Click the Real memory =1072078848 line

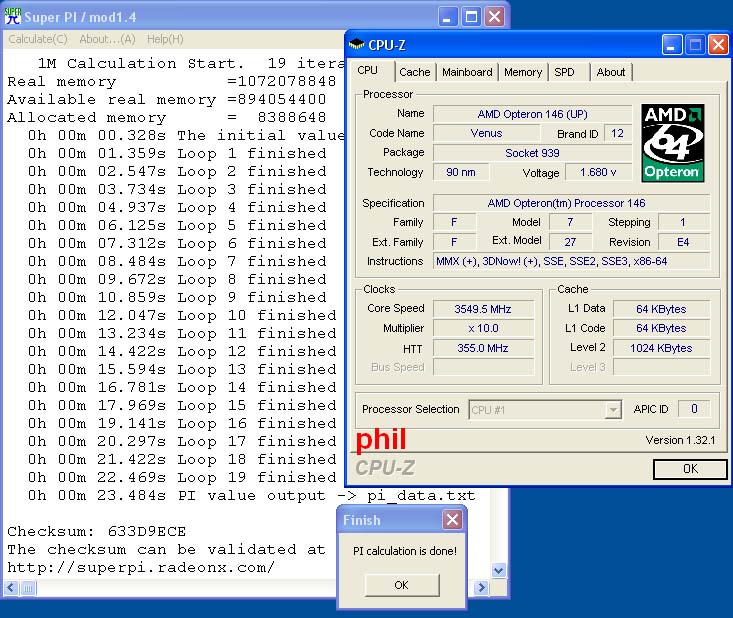coord(172,81)
